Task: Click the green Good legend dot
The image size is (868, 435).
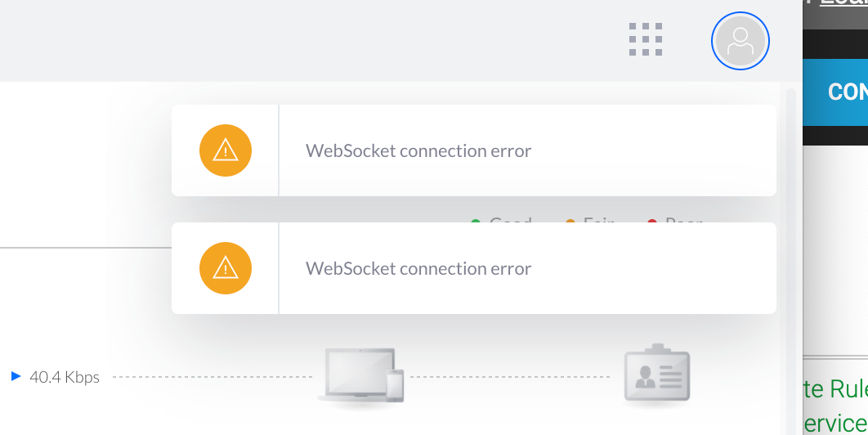Action: [x=475, y=221]
